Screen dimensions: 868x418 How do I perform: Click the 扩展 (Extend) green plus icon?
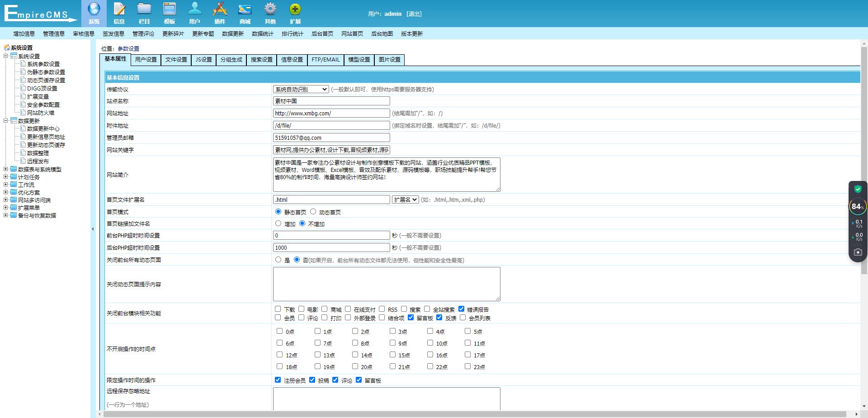click(295, 9)
